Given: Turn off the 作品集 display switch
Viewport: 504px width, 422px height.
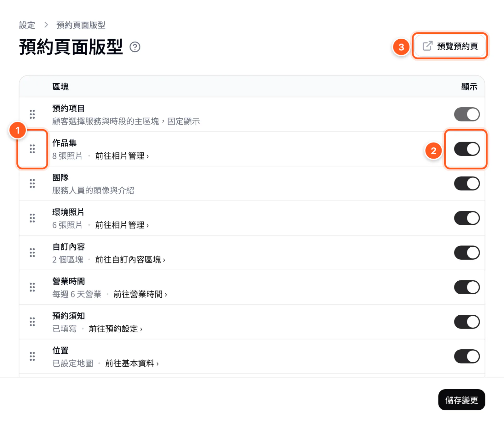Looking at the screenshot, I should tap(467, 149).
